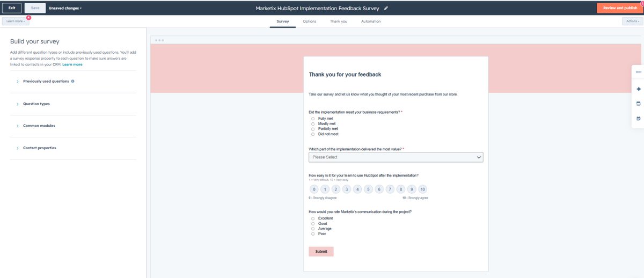Switch to the Thank you tab
Viewport: 644px width, 278px height.
click(x=339, y=21)
